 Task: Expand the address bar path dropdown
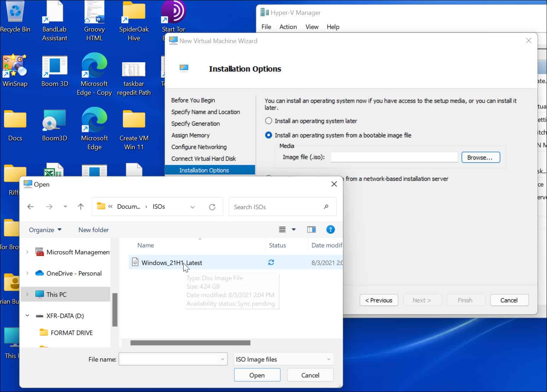pyautogui.click(x=192, y=207)
